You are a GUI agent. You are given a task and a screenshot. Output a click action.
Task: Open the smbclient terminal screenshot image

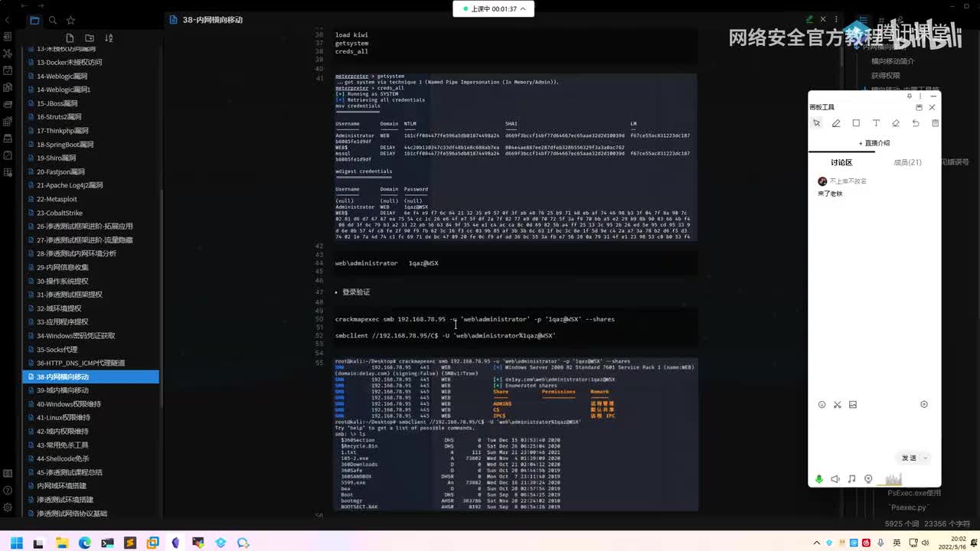click(515, 434)
